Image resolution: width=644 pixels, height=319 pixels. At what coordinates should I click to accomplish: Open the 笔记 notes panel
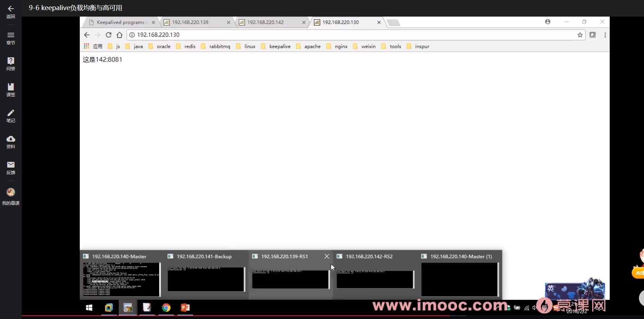[11, 116]
